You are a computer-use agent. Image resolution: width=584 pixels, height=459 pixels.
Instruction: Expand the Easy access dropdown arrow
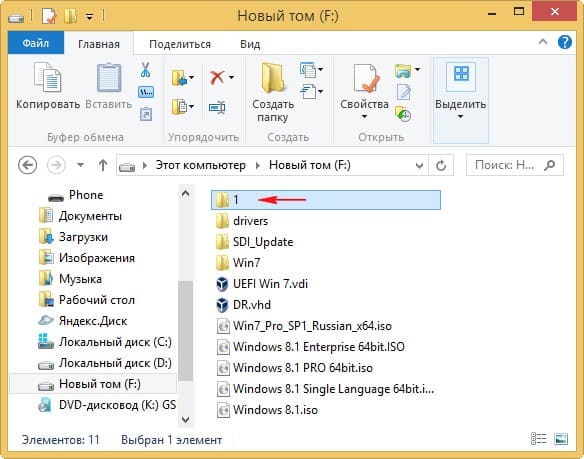320,91
